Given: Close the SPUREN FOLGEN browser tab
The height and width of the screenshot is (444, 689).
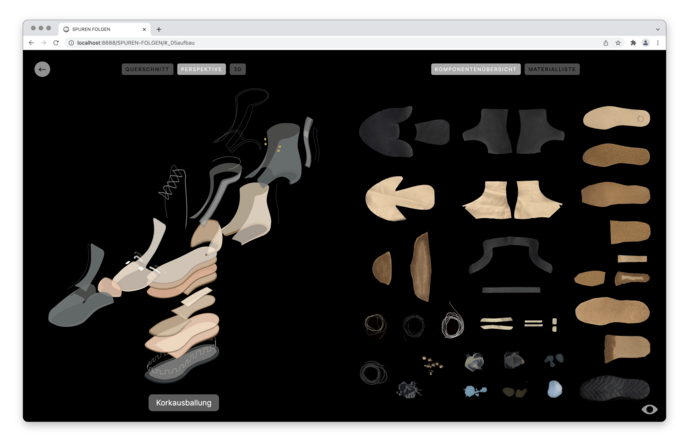Looking at the screenshot, I should [x=144, y=29].
